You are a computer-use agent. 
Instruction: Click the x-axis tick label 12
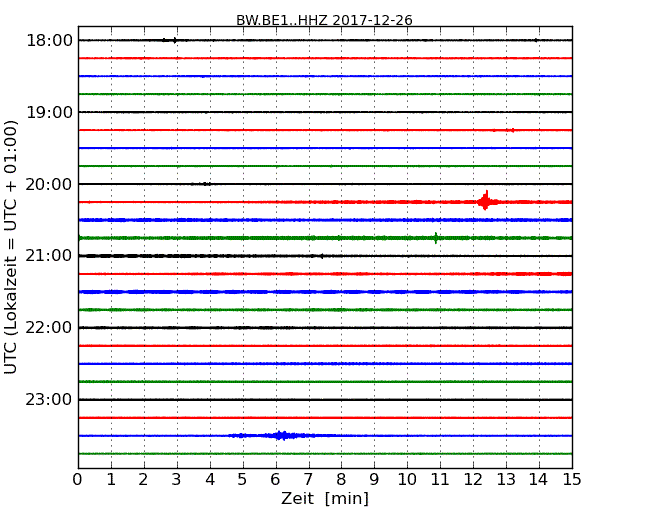tap(473, 480)
